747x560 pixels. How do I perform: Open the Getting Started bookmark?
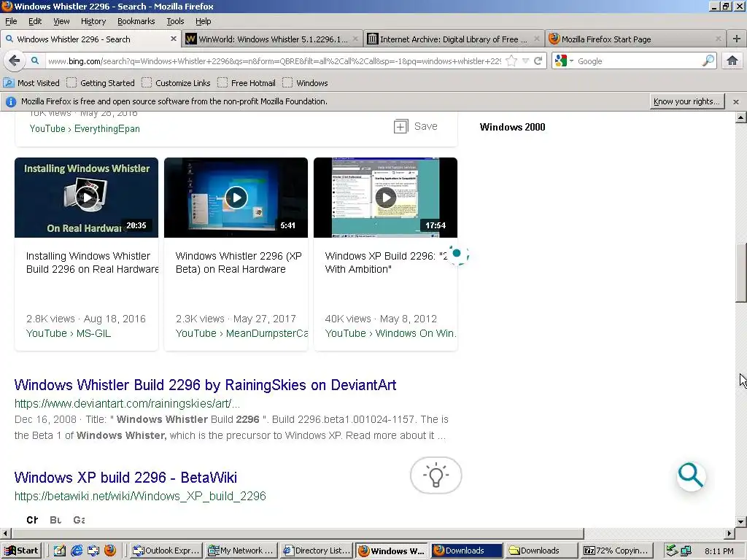click(101, 83)
